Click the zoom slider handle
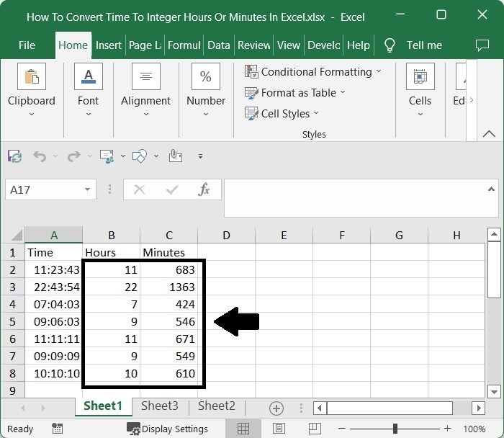This screenshot has height=438, width=504. [x=395, y=429]
